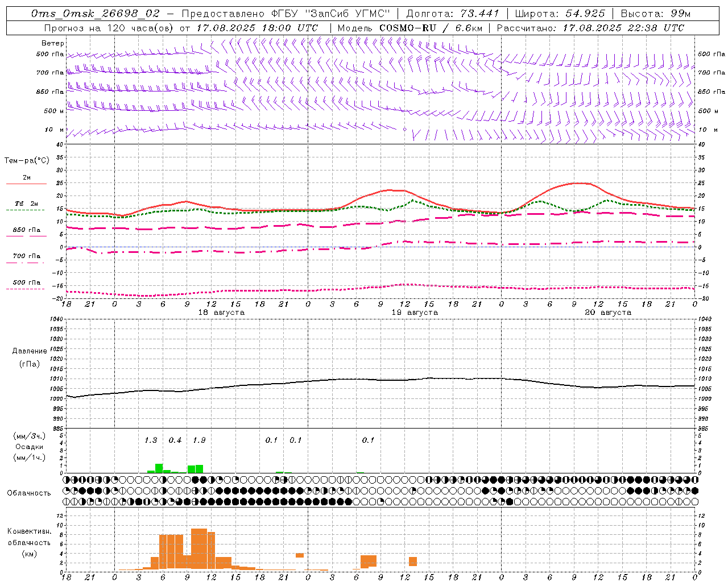The image size is (728, 582).
Task: Click the Широта: 54.925 value
Action: coord(560,14)
